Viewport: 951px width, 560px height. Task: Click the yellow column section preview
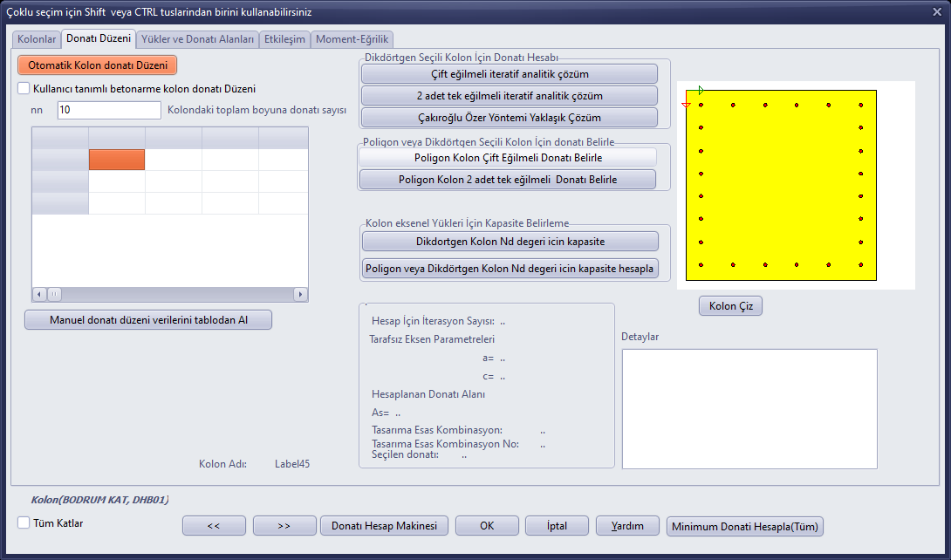tap(781, 186)
